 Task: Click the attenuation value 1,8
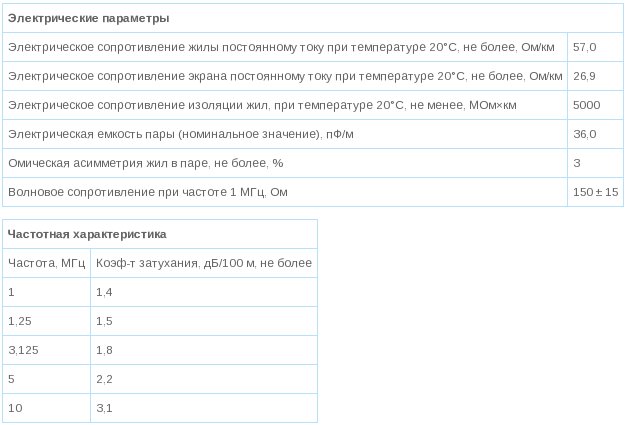pos(104,349)
